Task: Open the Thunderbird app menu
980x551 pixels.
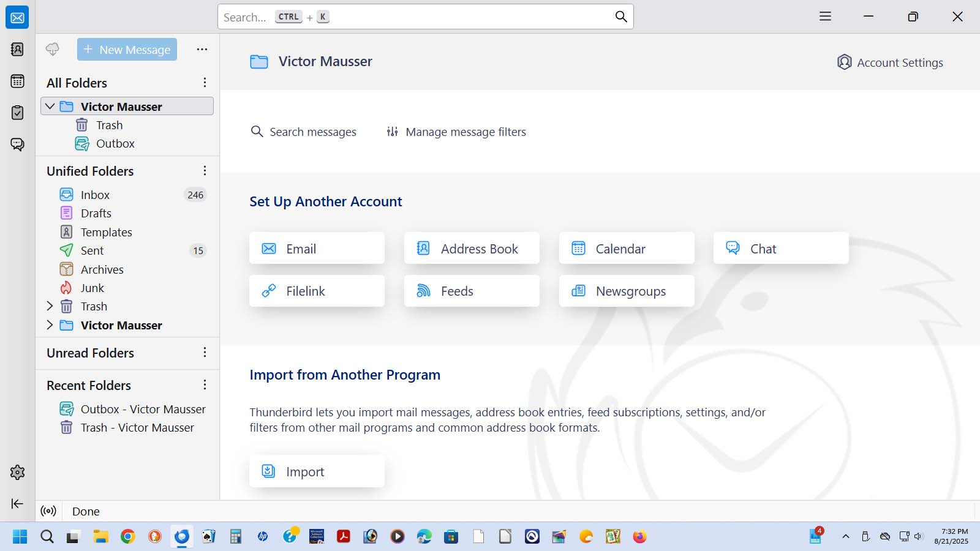Action: (x=825, y=17)
